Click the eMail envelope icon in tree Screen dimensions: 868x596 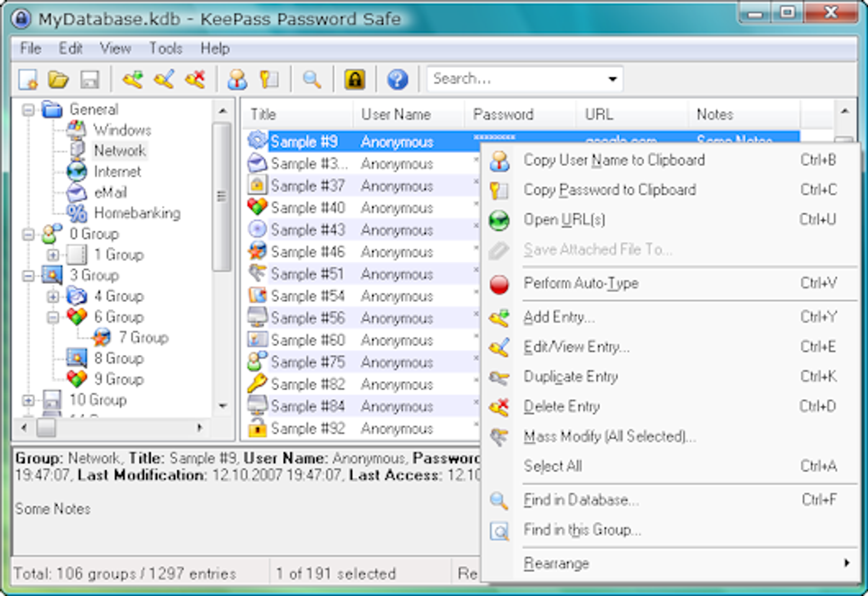coord(77,192)
